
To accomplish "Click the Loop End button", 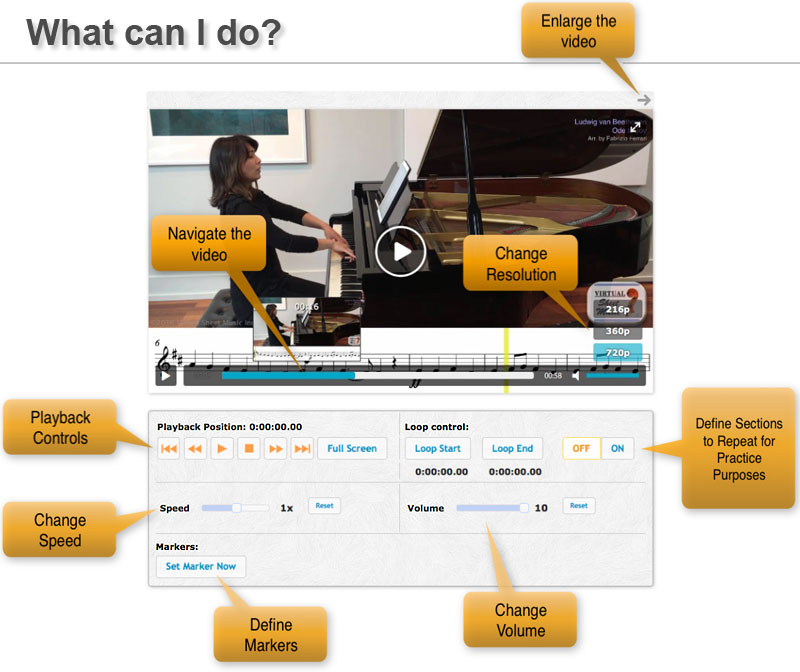I will 512,449.
